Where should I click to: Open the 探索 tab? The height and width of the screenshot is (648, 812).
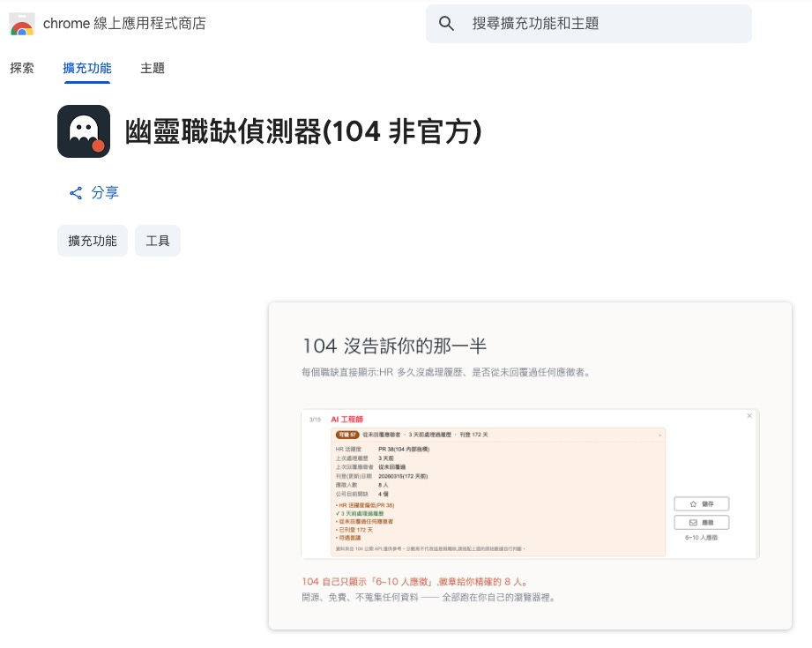pos(22,68)
